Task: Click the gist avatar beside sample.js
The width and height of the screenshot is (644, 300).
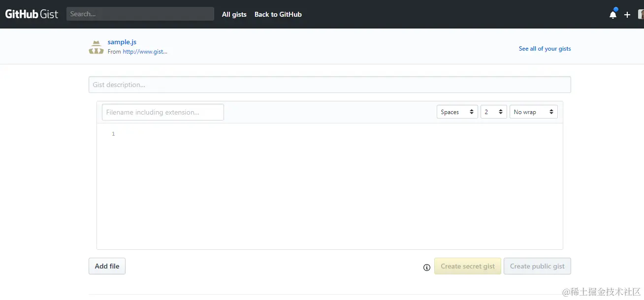Action: click(96, 46)
